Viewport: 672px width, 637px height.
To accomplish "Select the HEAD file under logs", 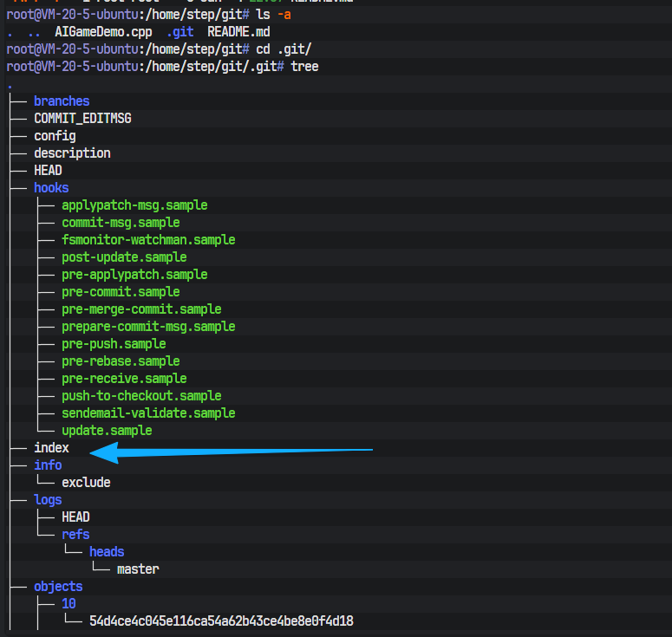I will tap(75, 517).
